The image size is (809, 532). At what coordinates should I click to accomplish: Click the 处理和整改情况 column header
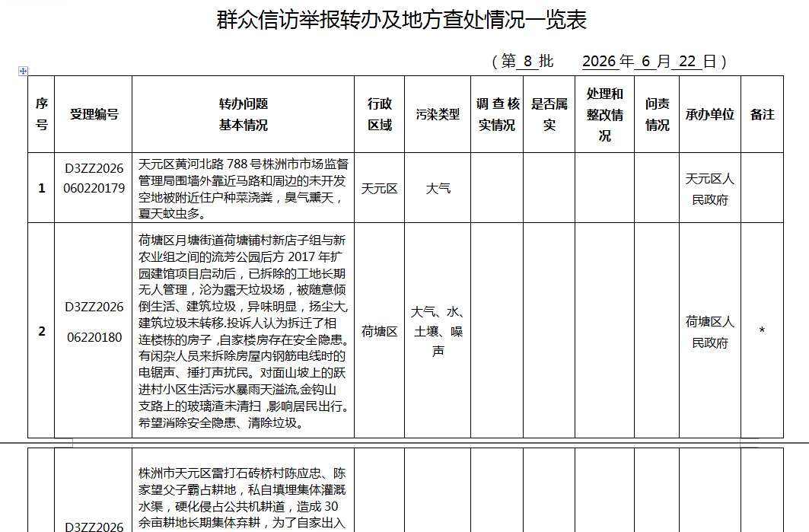pos(605,114)
